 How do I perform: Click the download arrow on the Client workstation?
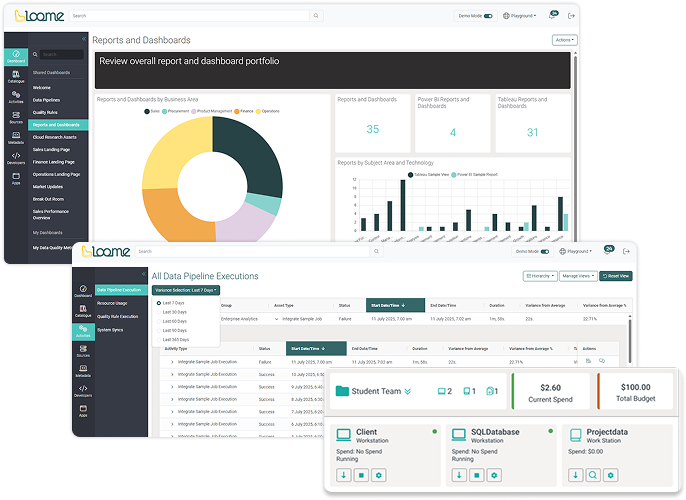pyautogui.click(x=344, y=476)
